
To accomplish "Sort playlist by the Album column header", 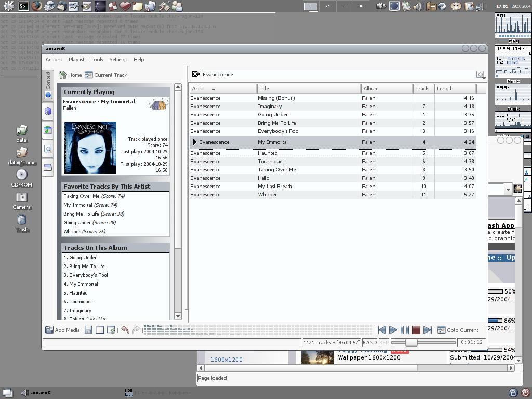I will click(387, 88).
